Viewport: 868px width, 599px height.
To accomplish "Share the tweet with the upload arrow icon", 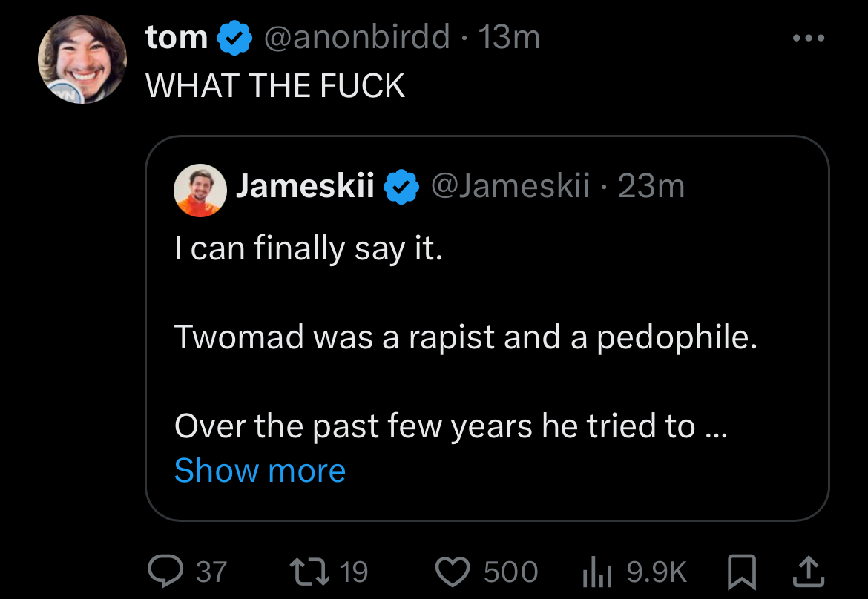I will tap(808, 571).
